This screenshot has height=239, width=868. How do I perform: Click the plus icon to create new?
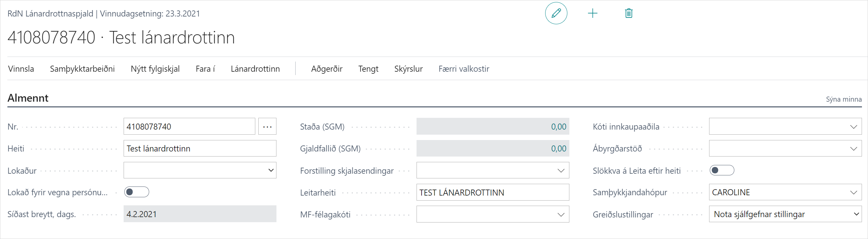(x=592, y=13)
